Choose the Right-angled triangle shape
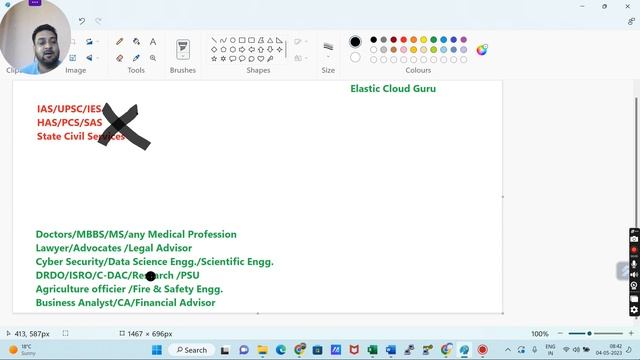640x360 pixels. (x=279, y=40)
